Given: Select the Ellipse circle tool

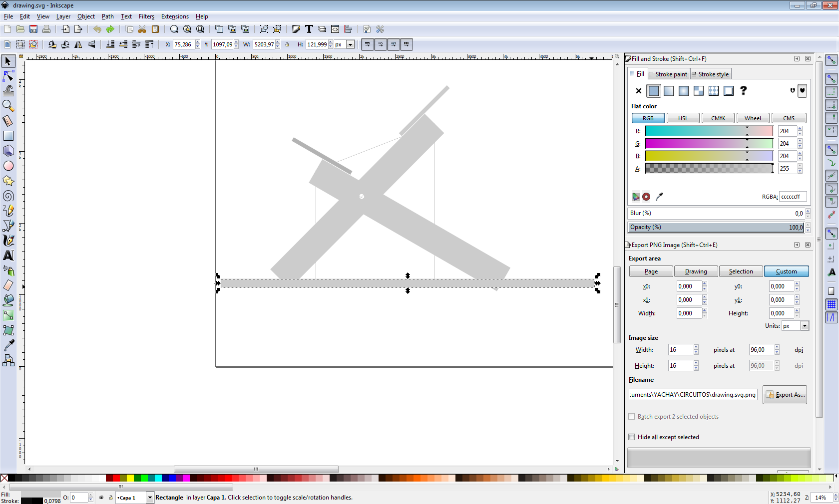Looking at the screenshot, I should (8, 166).
